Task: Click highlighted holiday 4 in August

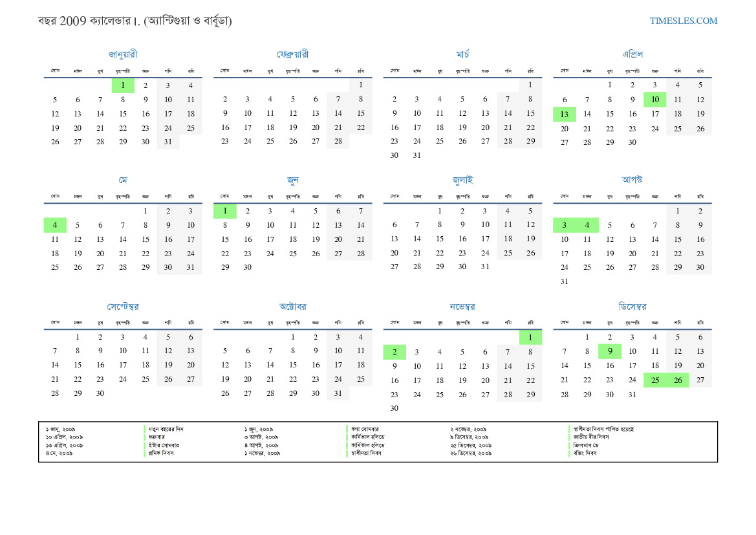Action: coord(587,225)
